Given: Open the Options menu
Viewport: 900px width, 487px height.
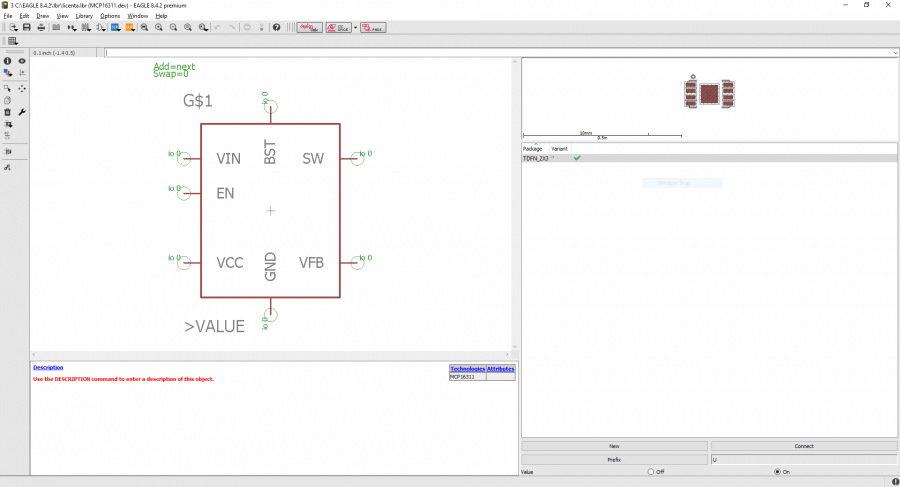Looking at the screenshot, I should (110, 16).
